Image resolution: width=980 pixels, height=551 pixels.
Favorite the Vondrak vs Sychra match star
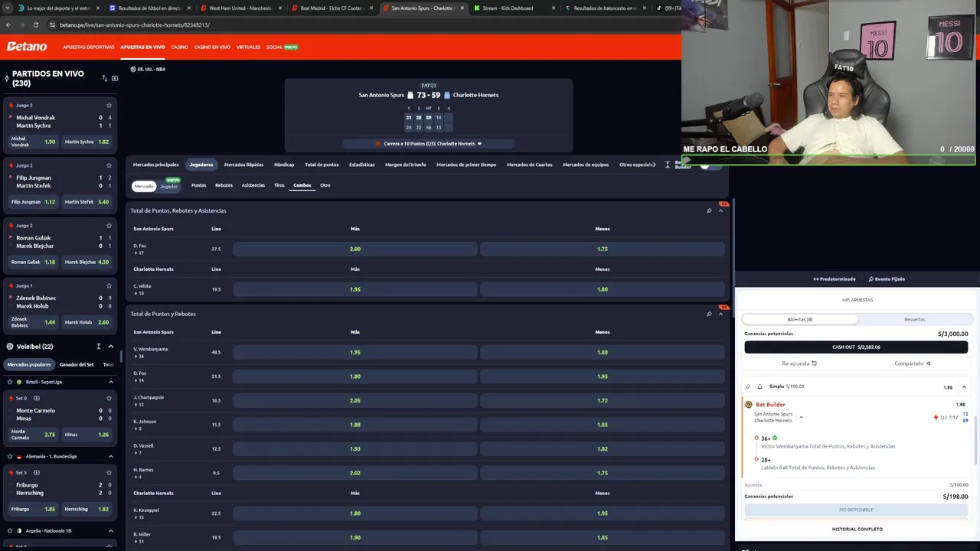coord(109,106)
